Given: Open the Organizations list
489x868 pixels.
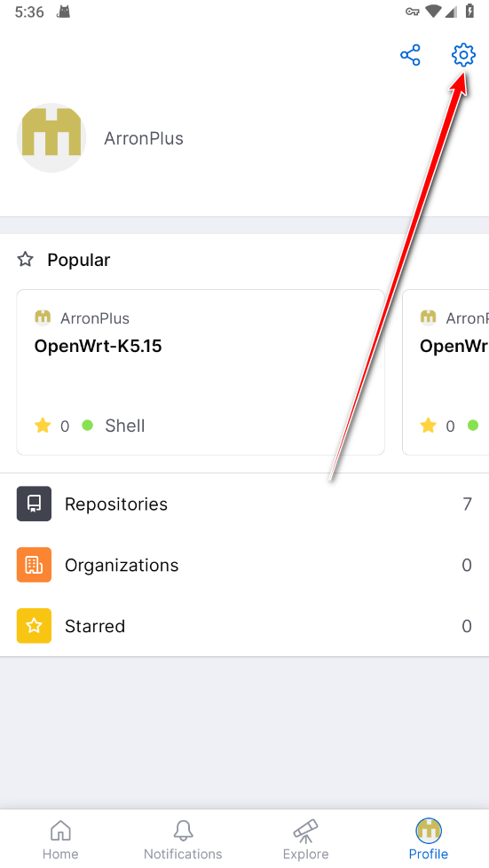Looking at the screenshot, I should pyautogui.click(x=244, y=565).
